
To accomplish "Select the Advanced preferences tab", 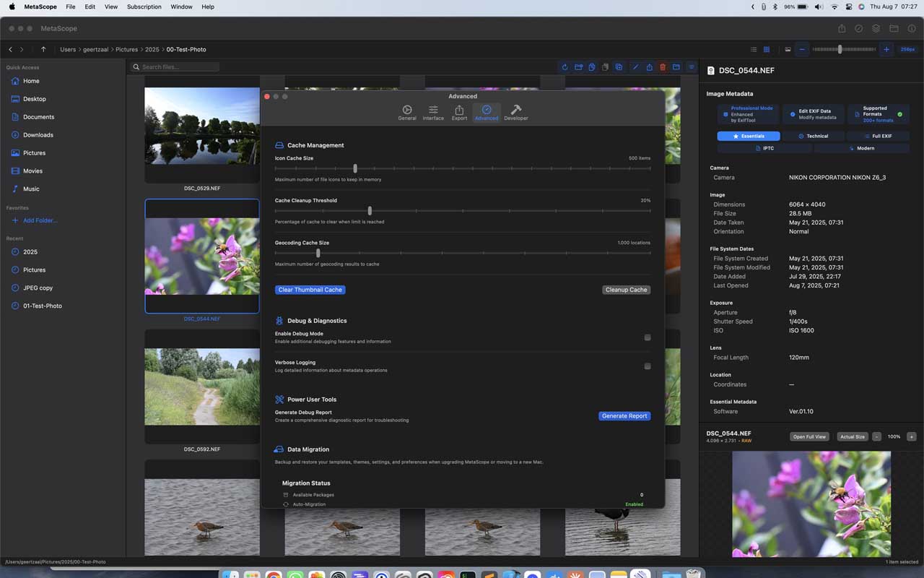I will [487, 113].
